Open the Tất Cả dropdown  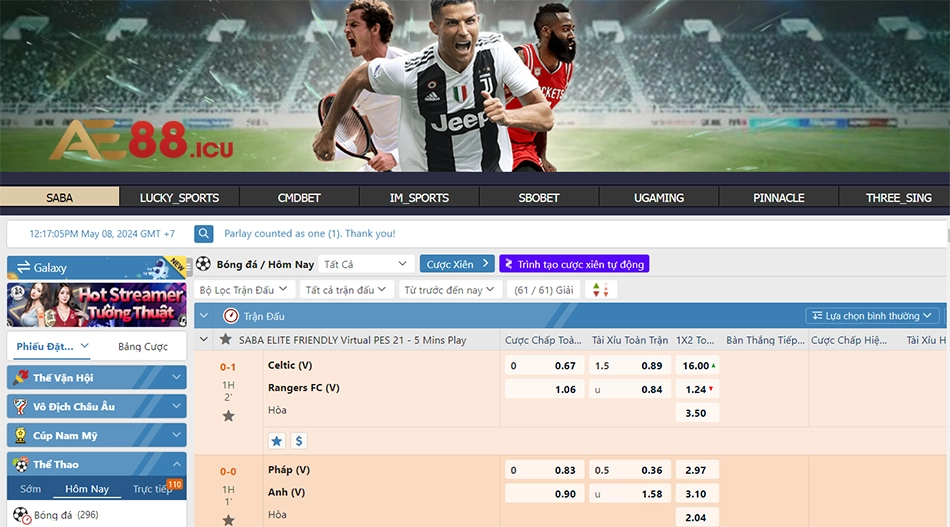pyautogui.click(x=366, y=264)
